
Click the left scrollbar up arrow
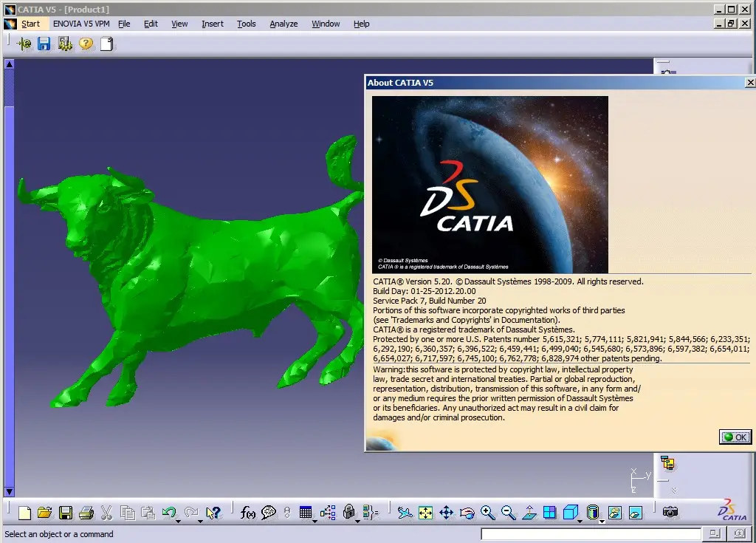[x=9, y=64]
